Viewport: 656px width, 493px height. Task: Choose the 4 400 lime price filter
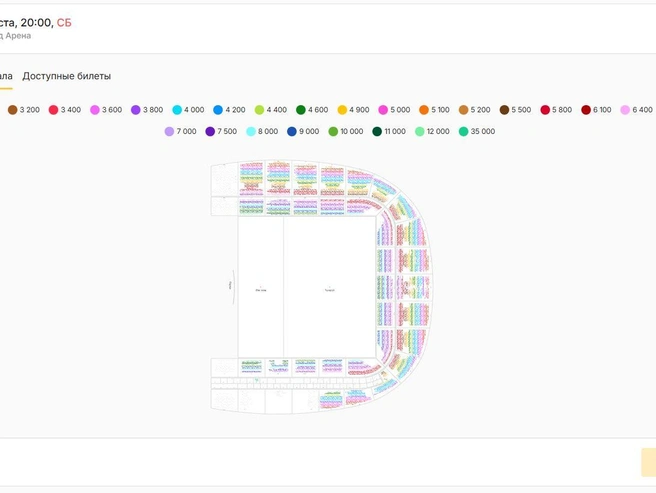[259, 110]
